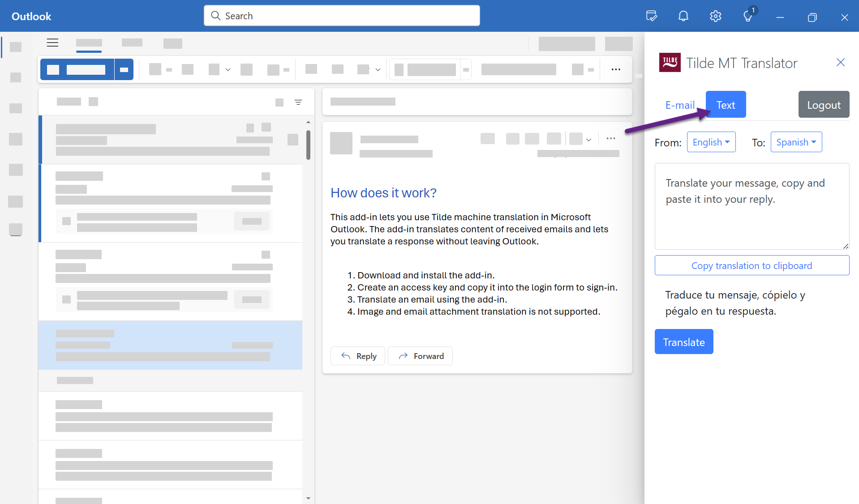
Task: Click the sender avatar placeholder
Action: pyautogui.click(x=341, y=143)
